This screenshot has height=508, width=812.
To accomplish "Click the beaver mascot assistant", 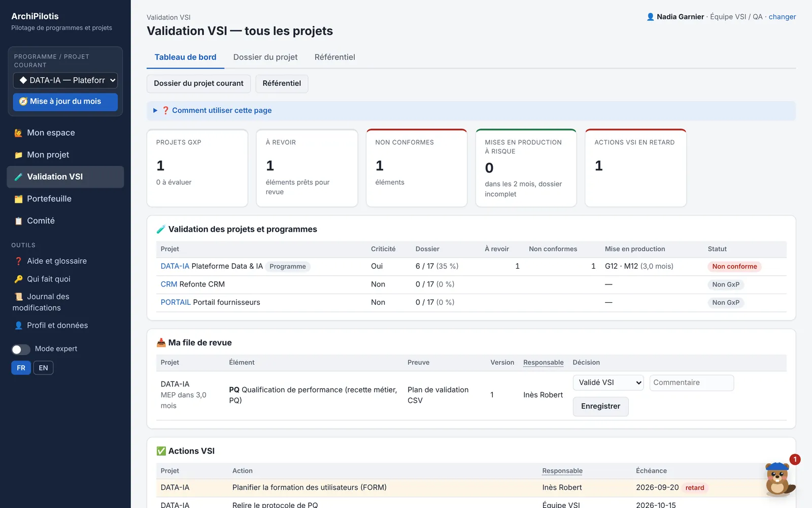I will (778, 479).
